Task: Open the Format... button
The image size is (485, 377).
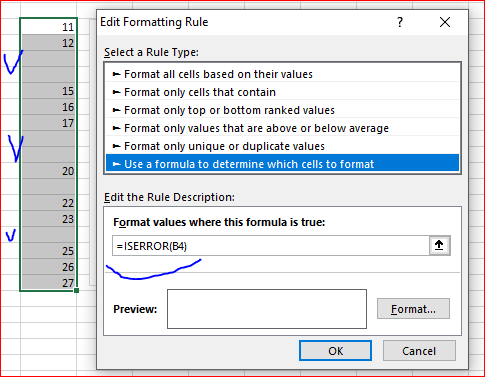Action: point(413,309)
